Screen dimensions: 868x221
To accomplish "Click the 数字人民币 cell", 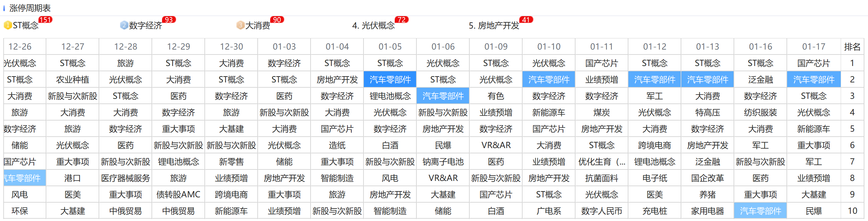I will [601, 211].
